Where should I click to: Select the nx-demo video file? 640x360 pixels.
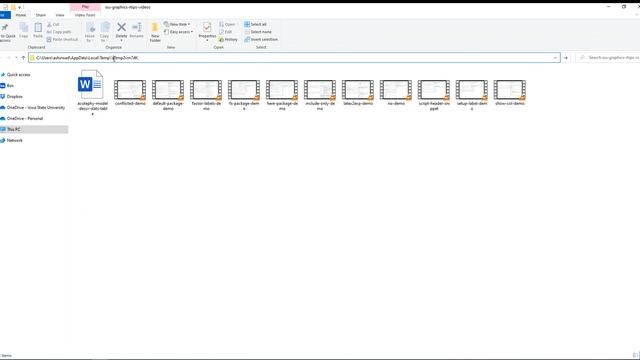396,93
